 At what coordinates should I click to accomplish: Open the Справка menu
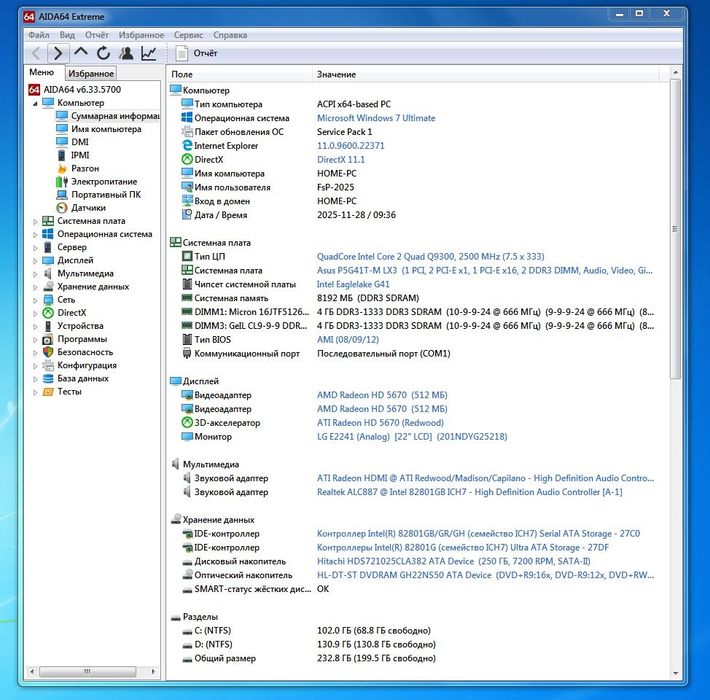[x=230, y=35]
